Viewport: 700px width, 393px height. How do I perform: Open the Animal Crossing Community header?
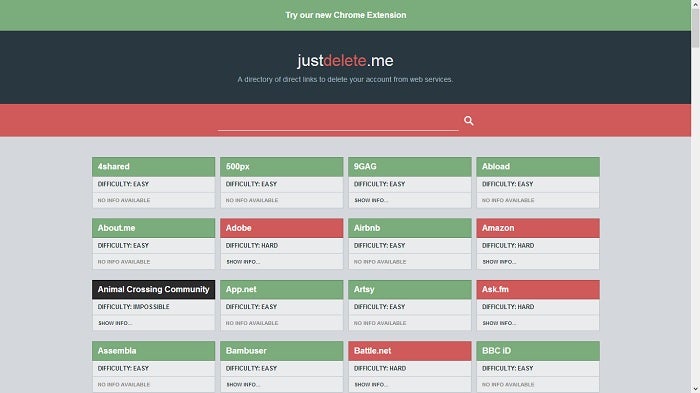154,289
